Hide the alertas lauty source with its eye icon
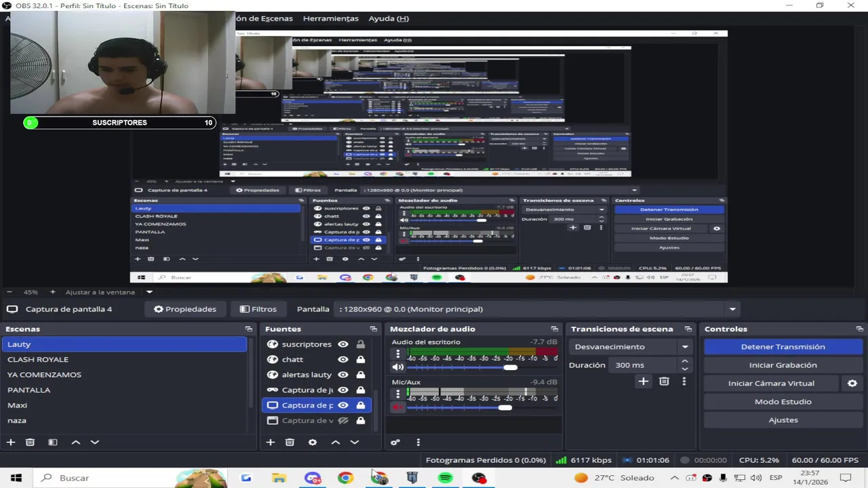The width and height of the screenshot is (868, 488). pos(343,375)
